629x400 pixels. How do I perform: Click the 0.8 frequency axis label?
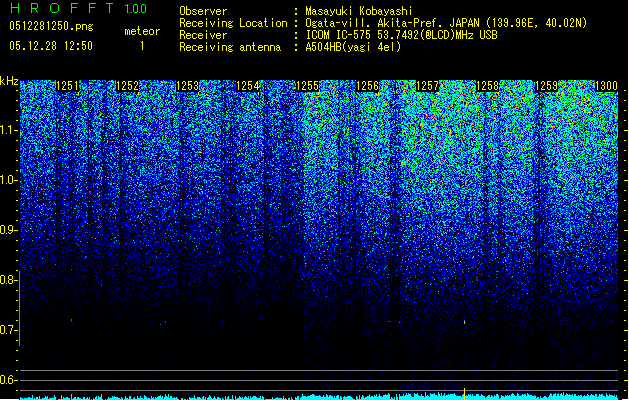[x=9, y=280]
